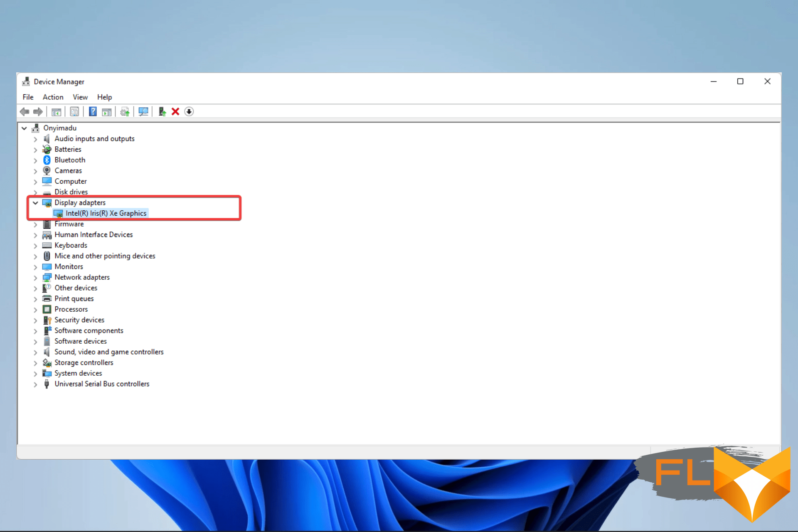
Task: Open the Action menu
Action: [x=53, y=97]
